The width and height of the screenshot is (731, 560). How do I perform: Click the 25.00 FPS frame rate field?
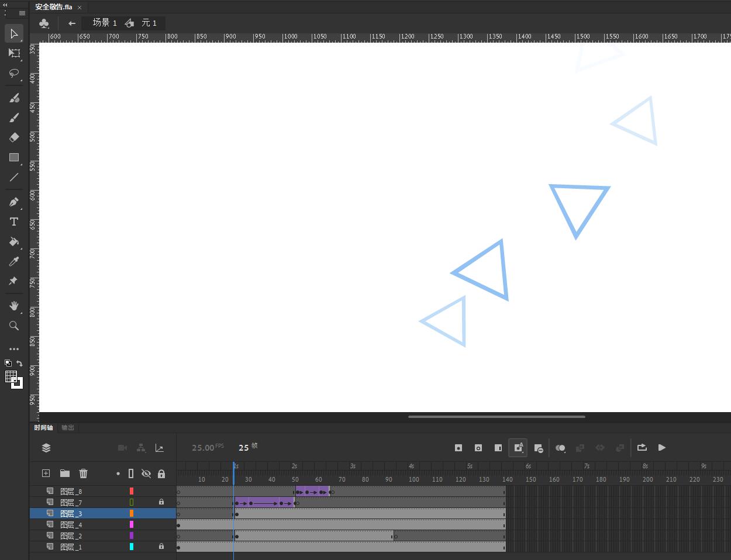tap(208, 448)
